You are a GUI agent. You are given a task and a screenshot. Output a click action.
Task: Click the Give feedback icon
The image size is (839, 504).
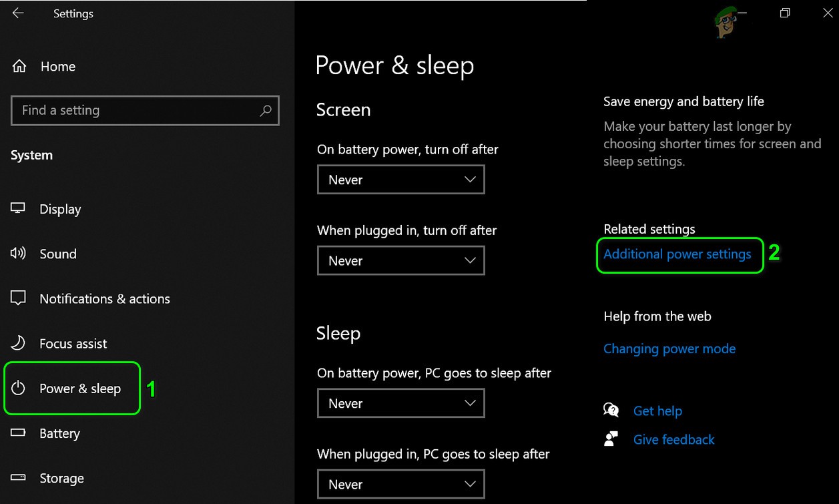pyautogui.click(x=611, y=439)
